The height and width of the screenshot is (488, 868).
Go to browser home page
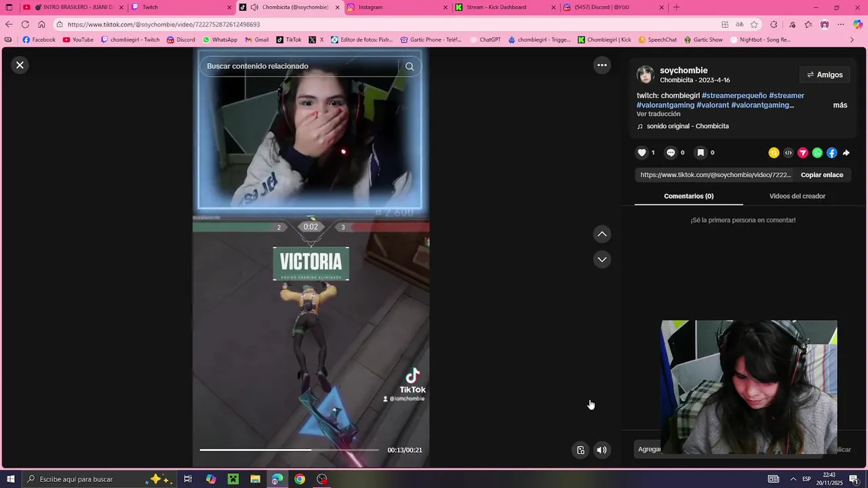(x=41, y=24)
